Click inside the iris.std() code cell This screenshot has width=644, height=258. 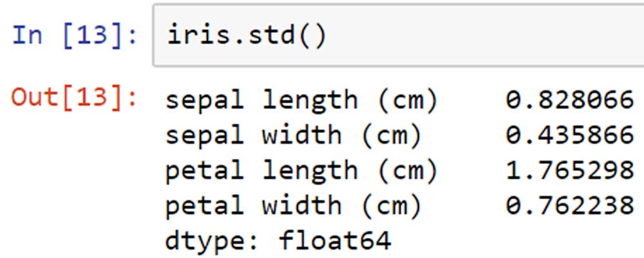pos(399,35)
